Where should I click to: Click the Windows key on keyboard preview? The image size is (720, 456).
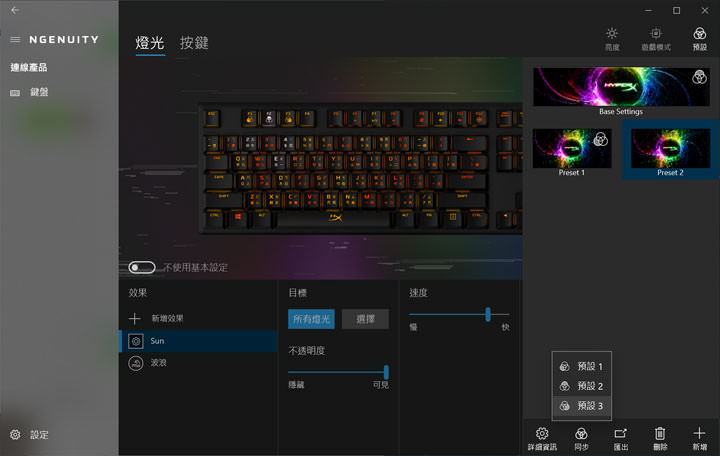point(238,218)
